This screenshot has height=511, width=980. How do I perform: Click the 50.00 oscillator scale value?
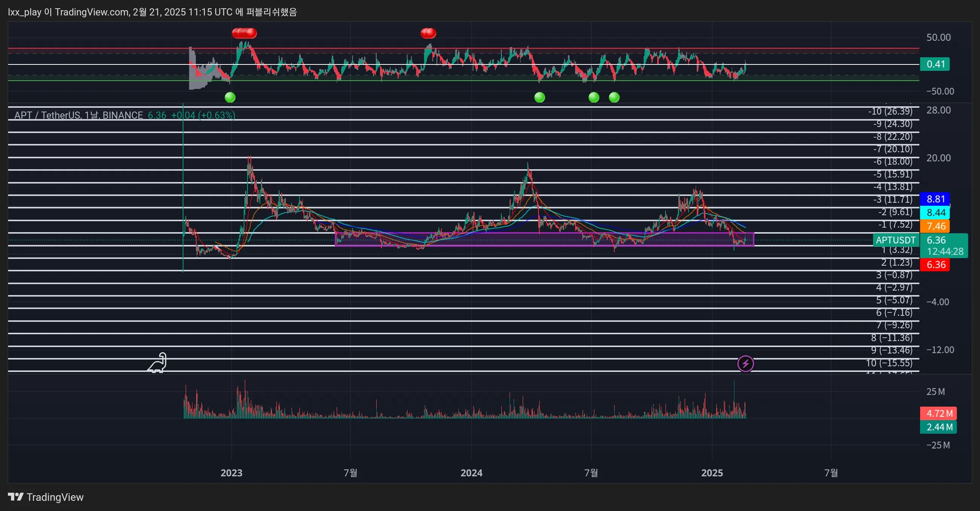(x=938, y=37)
